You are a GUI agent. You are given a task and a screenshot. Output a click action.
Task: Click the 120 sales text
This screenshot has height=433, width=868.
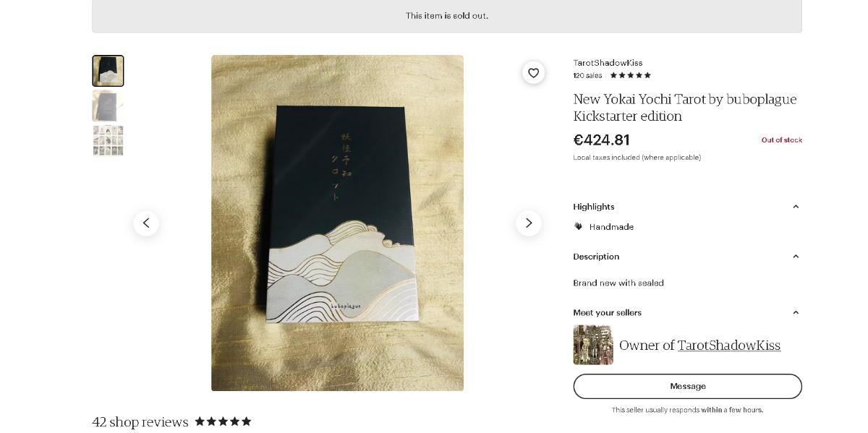(x=587, y=75)
